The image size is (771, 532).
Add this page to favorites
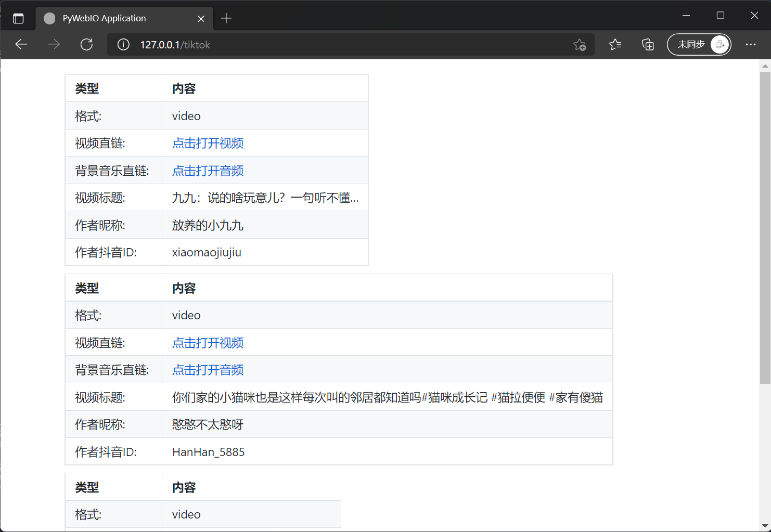(580, 45)
